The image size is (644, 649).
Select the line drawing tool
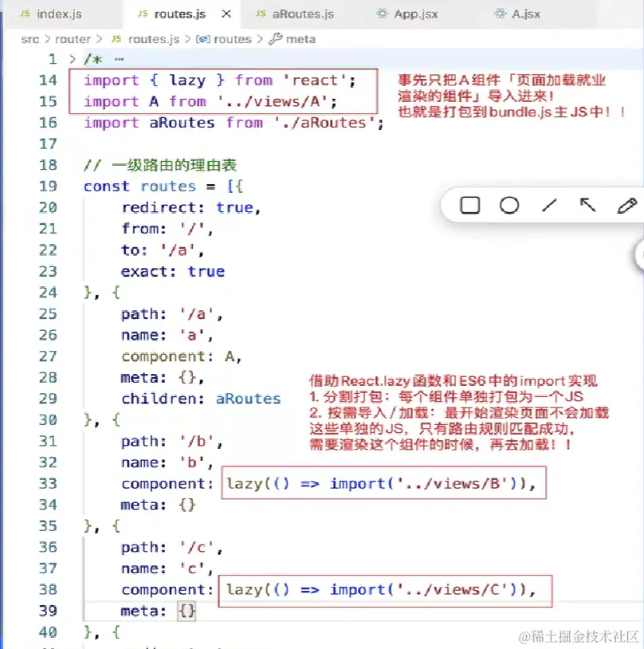[x=549, y=205]
